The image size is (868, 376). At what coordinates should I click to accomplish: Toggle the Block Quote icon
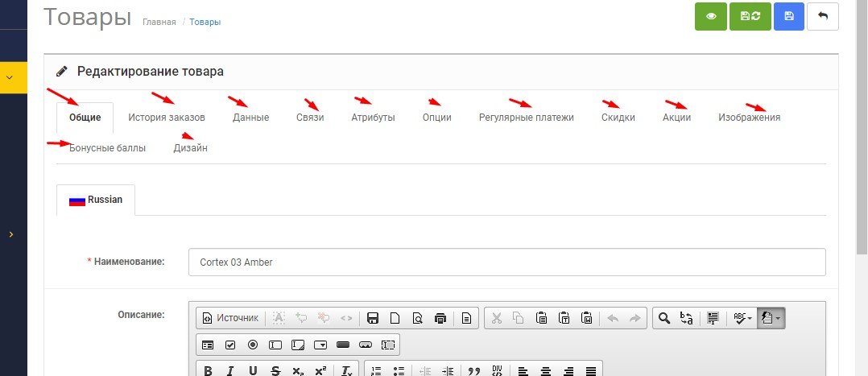(473, 370)
